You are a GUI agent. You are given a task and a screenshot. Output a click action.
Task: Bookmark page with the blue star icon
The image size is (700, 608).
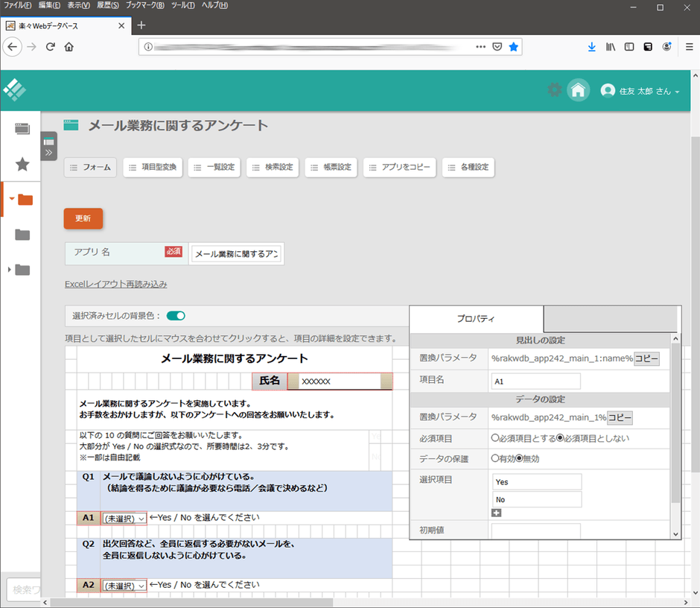click(513, 46)
